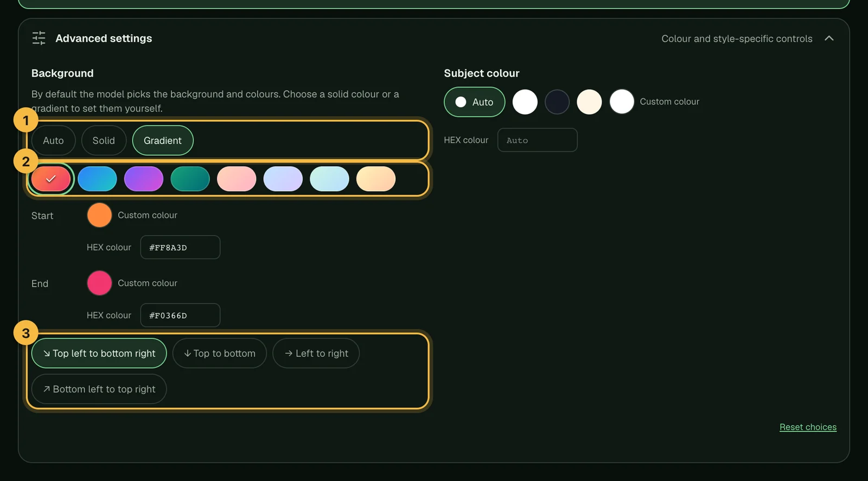Choose the dark teal gradient preset
Screen dimensions: 868x481
pyautogui.click(x=190, y=179)
